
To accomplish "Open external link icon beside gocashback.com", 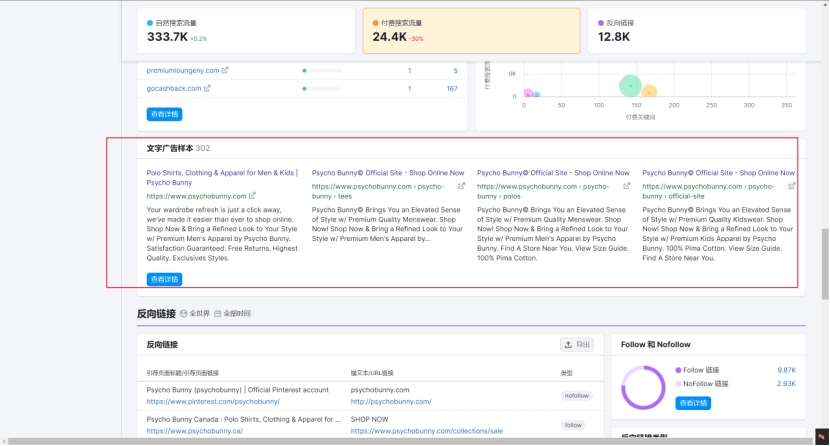I will (x=208, y=88).
